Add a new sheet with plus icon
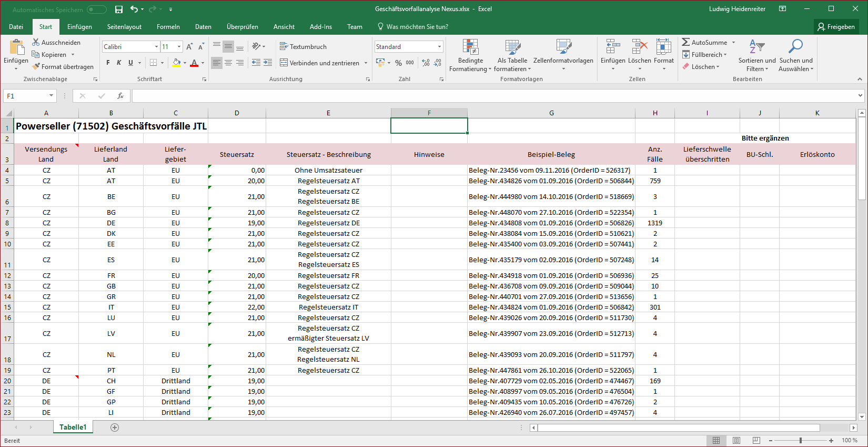The width and height of the screenshot is (868, 447). click(115, 427)
